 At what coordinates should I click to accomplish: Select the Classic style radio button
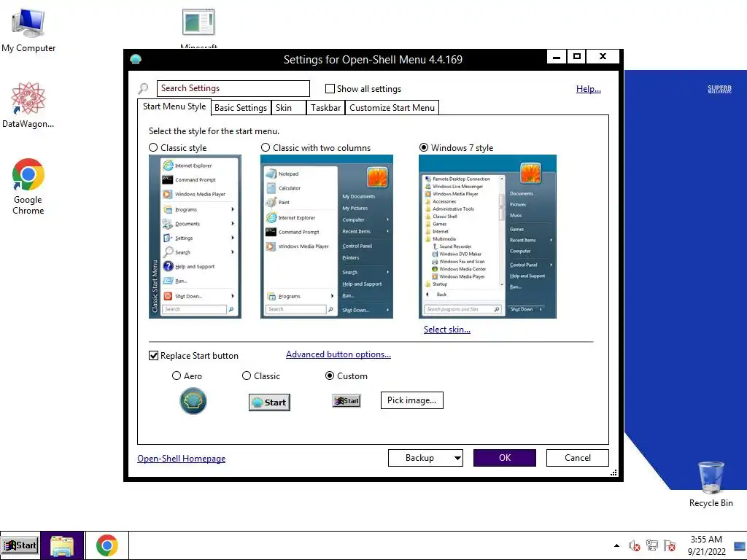click(153, 147)
